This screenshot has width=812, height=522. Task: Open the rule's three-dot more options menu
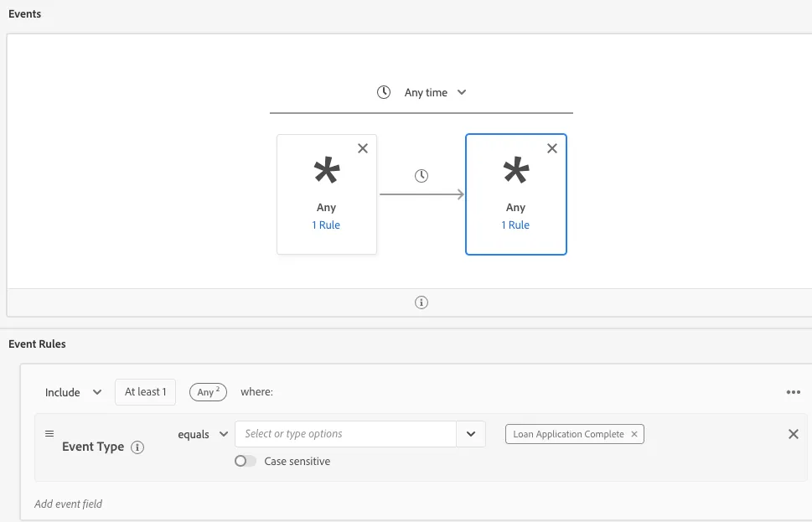794,392
